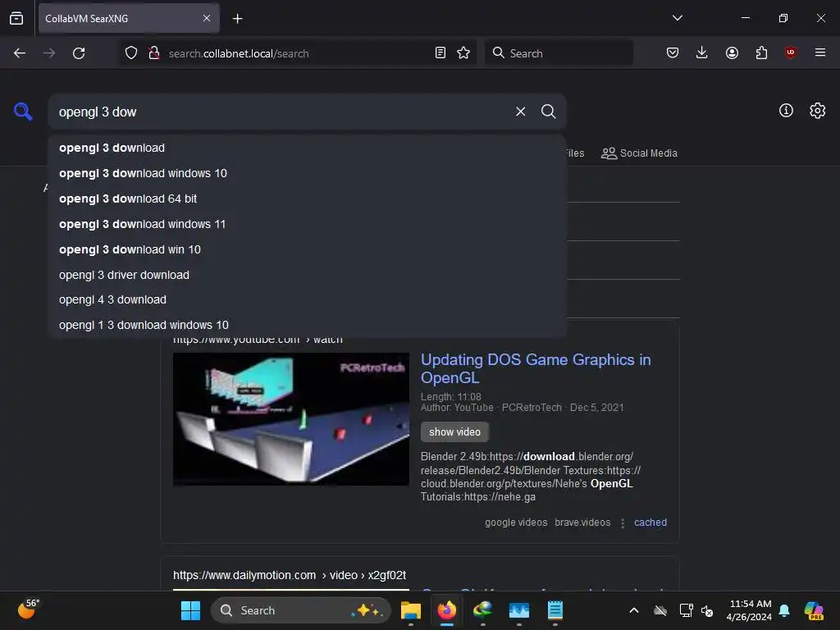The height and width of the screenshot is (630, 840).
Task: Open tracking protection shield icon
Action: click(x=131, y=53)
